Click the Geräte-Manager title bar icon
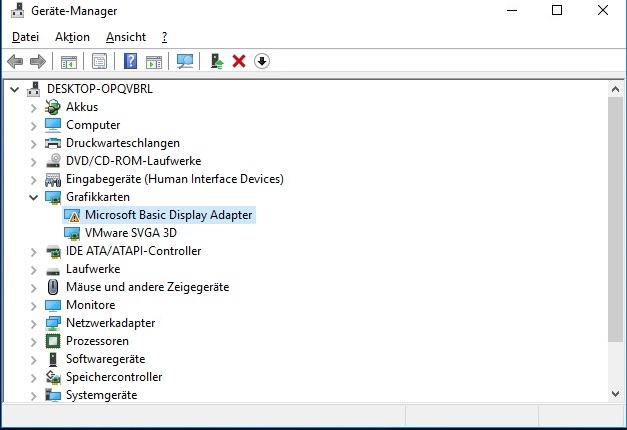 pyautogui.click(x=17, y=10)
